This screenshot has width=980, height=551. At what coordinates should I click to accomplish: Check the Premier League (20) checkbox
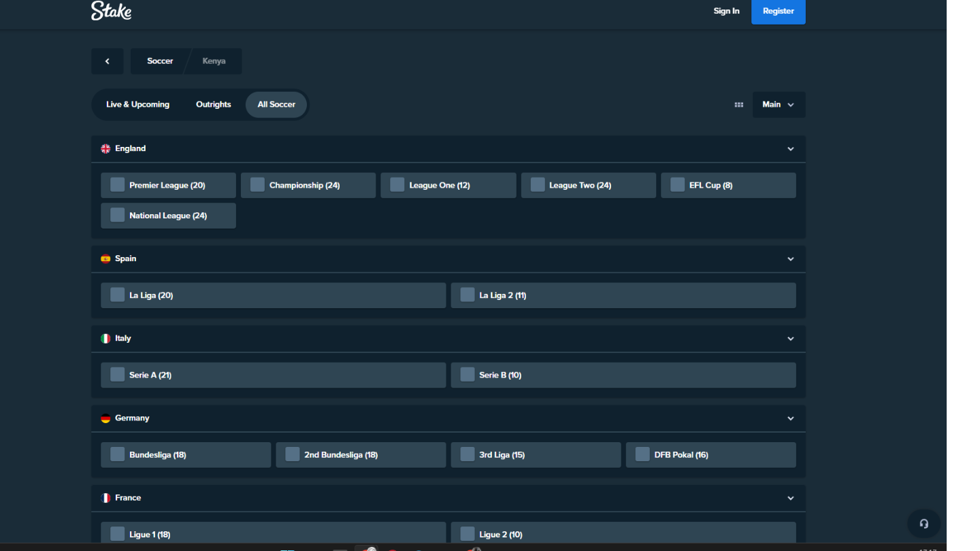pyautogui.click(x=118, y=185)
